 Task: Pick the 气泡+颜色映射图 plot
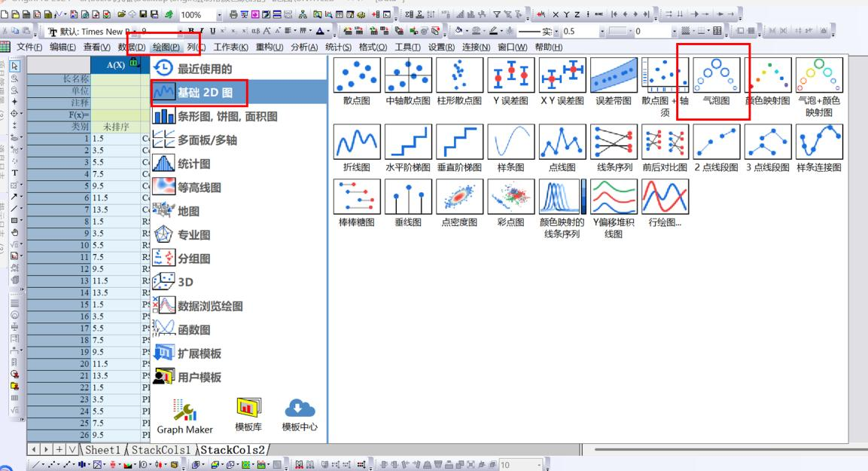(x=819, y=75)
